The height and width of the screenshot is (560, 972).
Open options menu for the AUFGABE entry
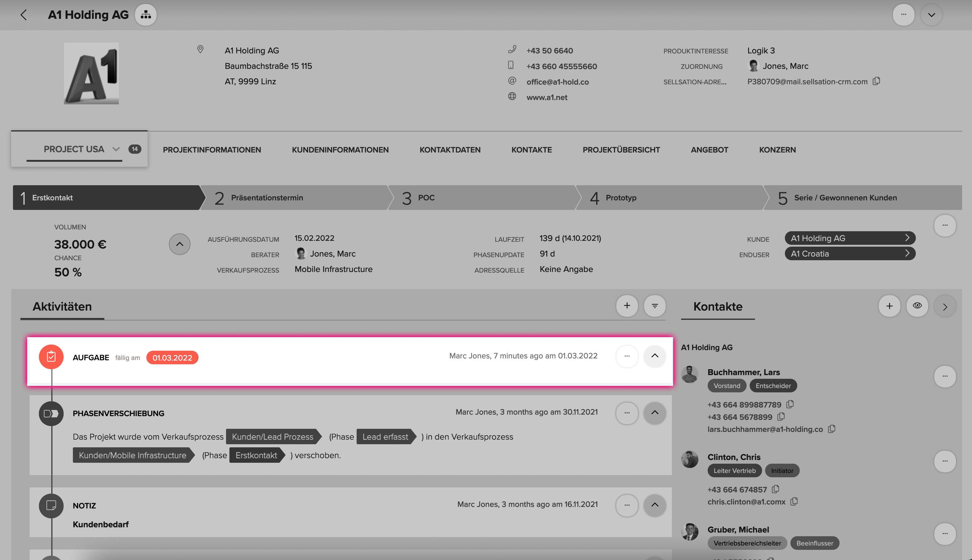point(626,356)
